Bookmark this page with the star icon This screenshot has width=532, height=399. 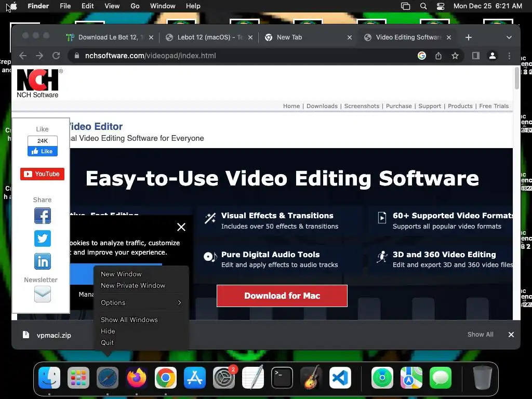click(x=455, y=56)
